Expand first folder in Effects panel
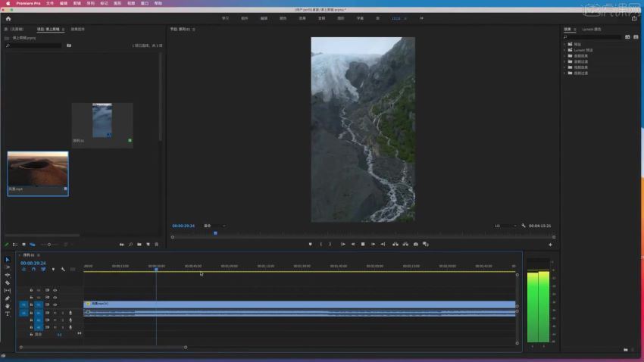Screen dimensions: 644x362 (x=564, y=45)
